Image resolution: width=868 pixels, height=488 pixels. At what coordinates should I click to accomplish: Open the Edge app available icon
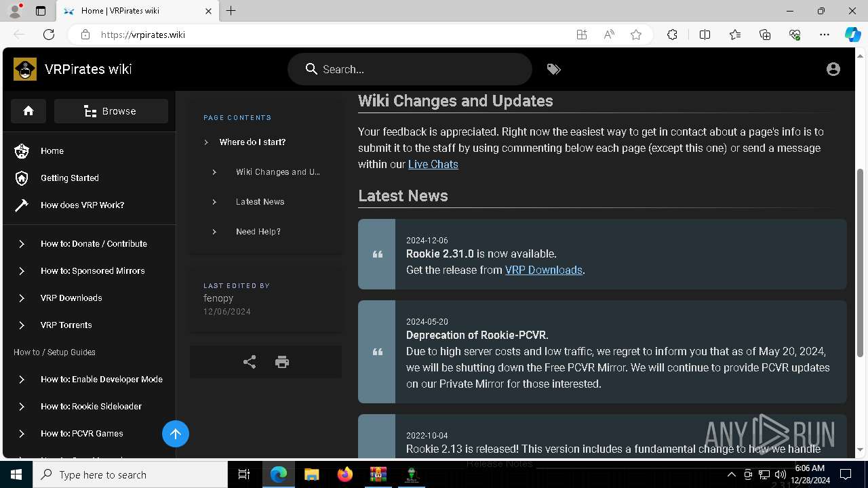point(582,35)
